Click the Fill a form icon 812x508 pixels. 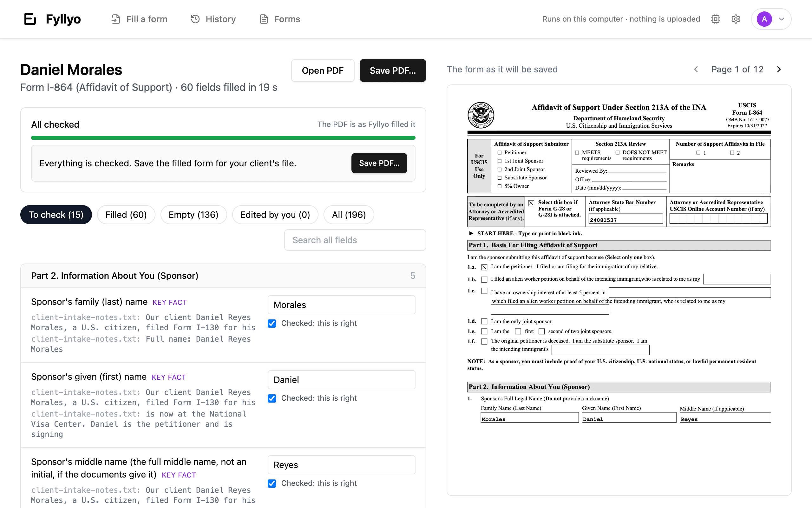116,19
